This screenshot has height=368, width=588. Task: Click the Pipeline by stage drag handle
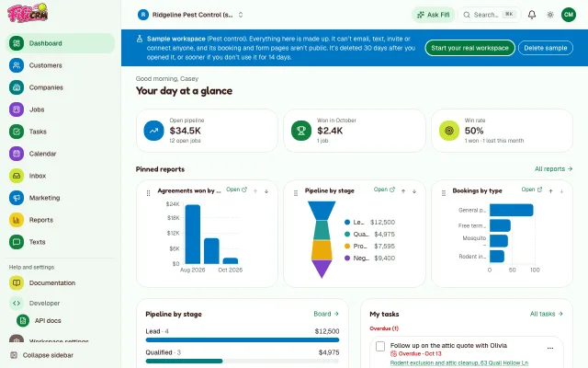tap(296, 192)
